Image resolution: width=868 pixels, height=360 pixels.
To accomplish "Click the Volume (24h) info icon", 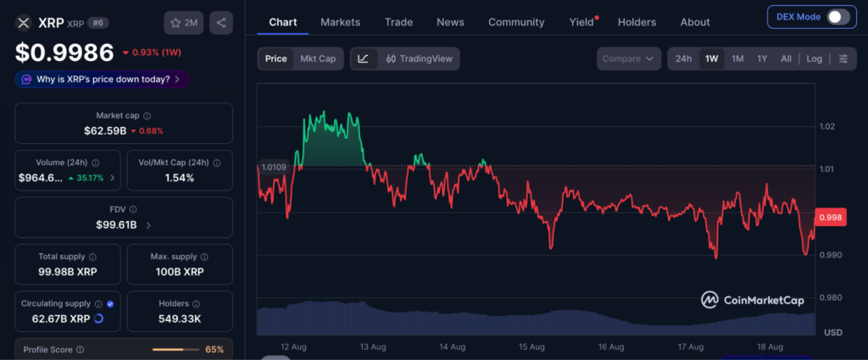I will pos(95,163).
